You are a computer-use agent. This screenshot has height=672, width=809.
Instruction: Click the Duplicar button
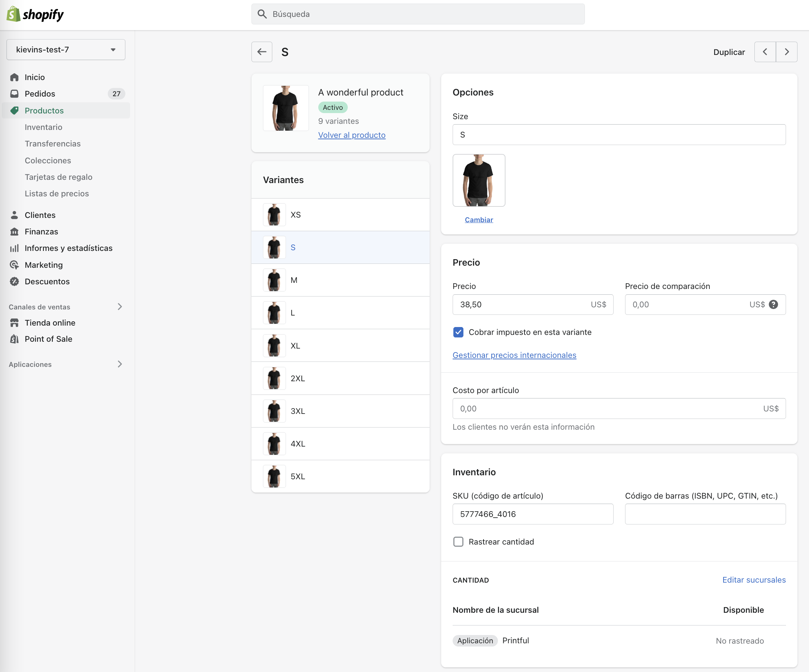[x=729, y=52]
